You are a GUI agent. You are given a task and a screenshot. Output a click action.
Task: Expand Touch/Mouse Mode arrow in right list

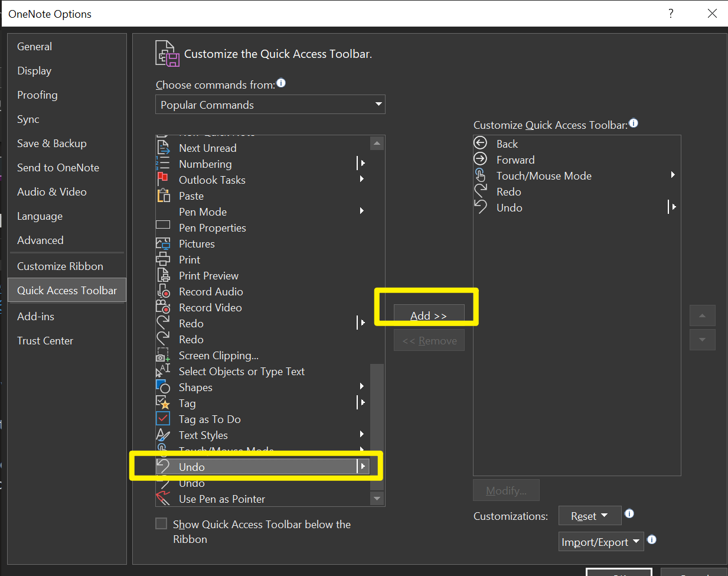(x=673, y=175)
